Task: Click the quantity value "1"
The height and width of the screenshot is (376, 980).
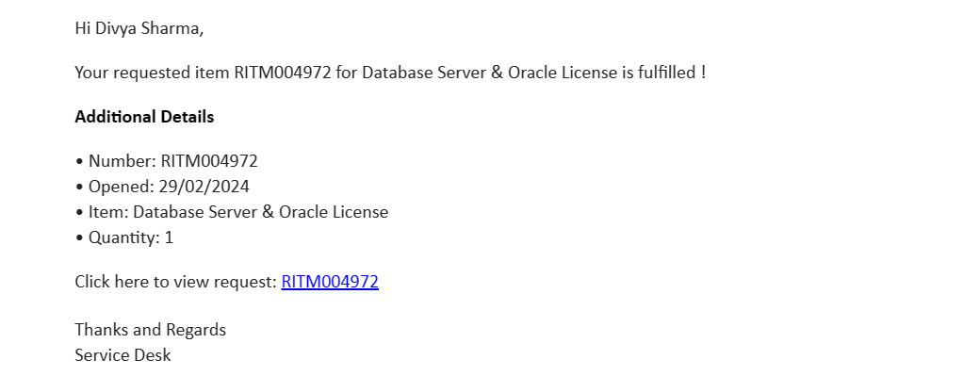Action: coord(169,238)
